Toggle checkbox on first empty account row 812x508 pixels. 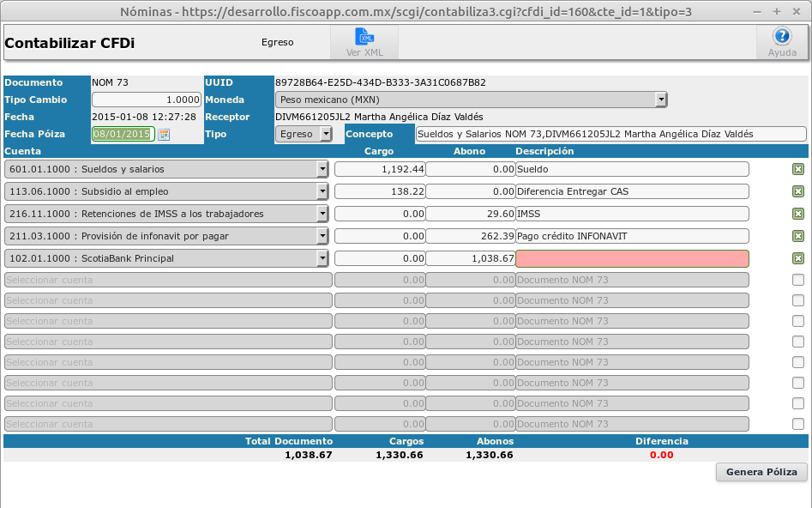[798, 280]
